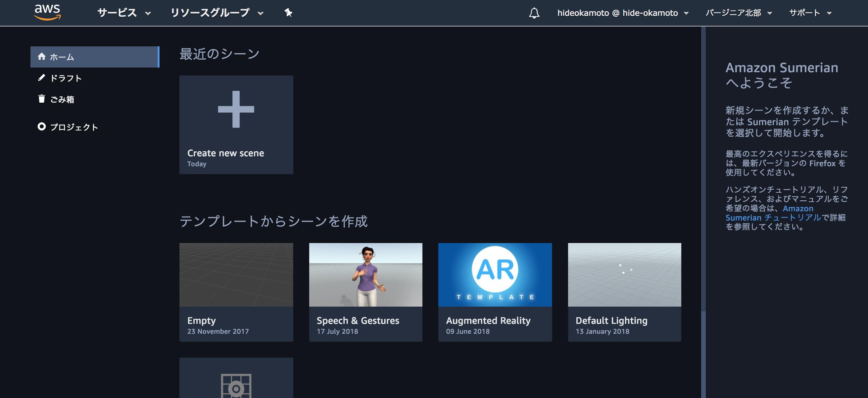This screenshot has width=868, height=398.
Task: Open the Augmented Reality template thumbnail
Action: tap(495, 274)
